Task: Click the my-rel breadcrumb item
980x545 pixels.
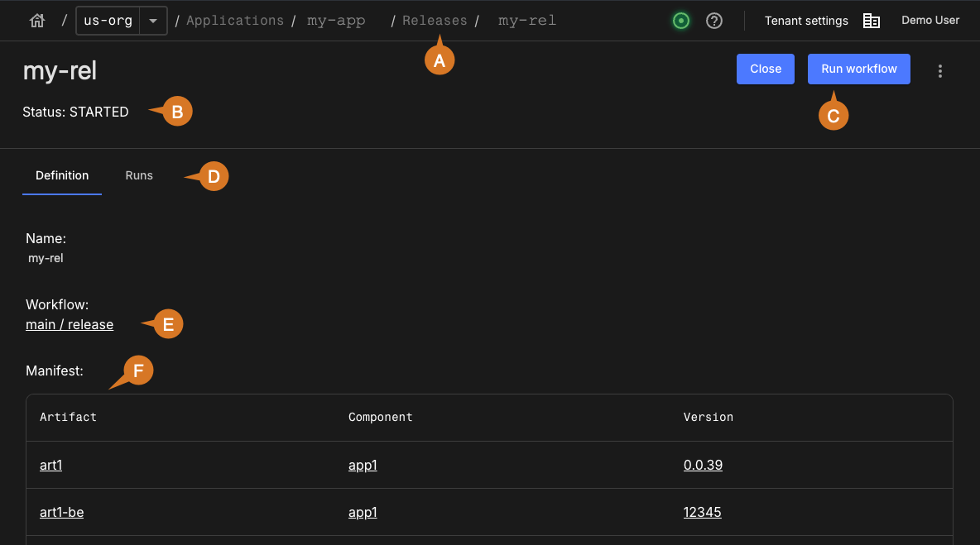Action: pyautogui.click(x=527, y=21)
